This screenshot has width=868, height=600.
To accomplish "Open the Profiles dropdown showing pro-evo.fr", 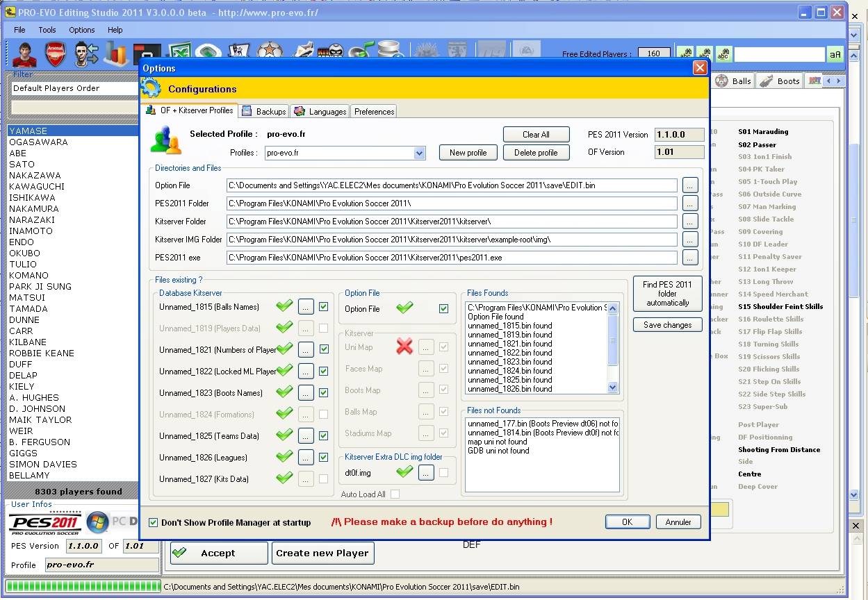I will pos(418,152).
